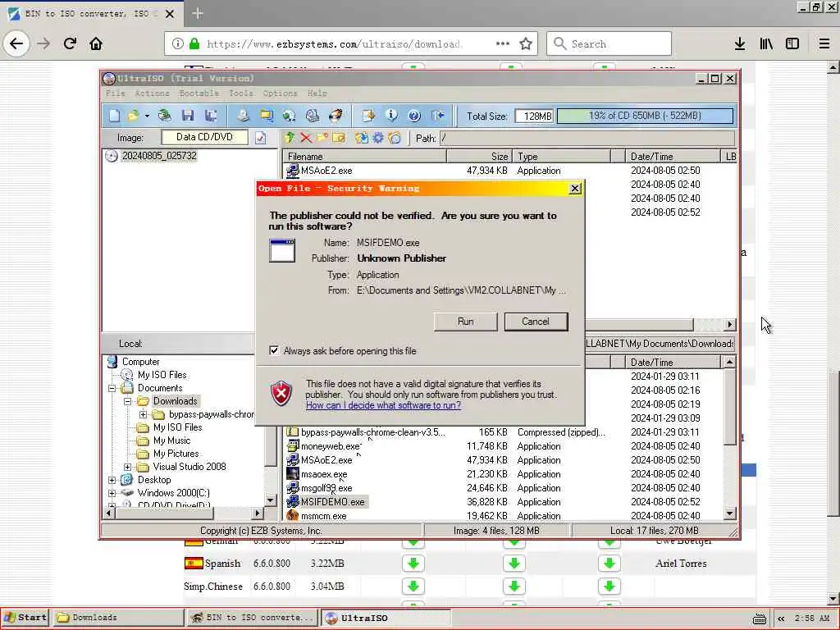Select moneyweb.exe in the local list
The width and height of the screenshot is (840, 630).
pos(330,446)
